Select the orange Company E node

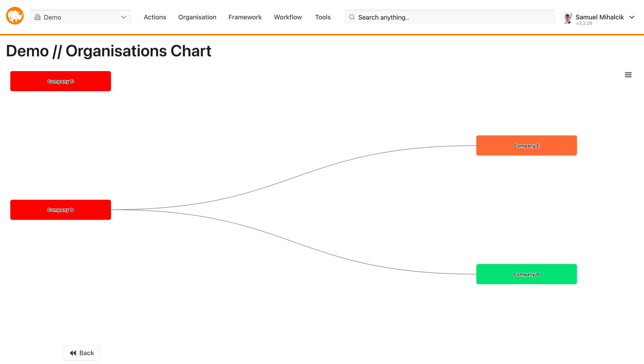pos(526,146)
